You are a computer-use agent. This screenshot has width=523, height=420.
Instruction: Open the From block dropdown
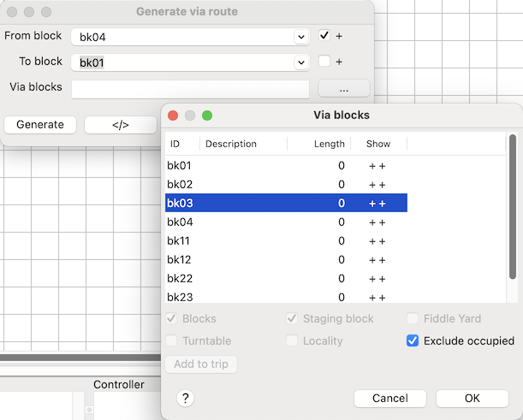coord(300,37)
